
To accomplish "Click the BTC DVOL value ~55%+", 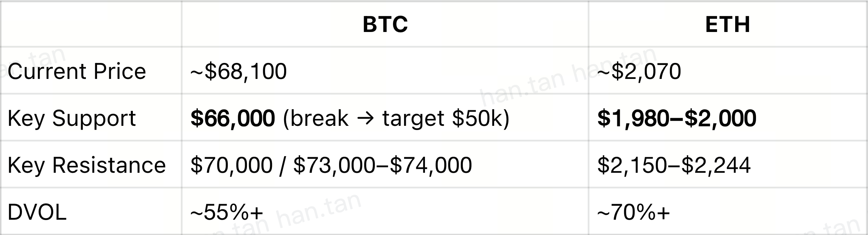I will coord(227,212).
